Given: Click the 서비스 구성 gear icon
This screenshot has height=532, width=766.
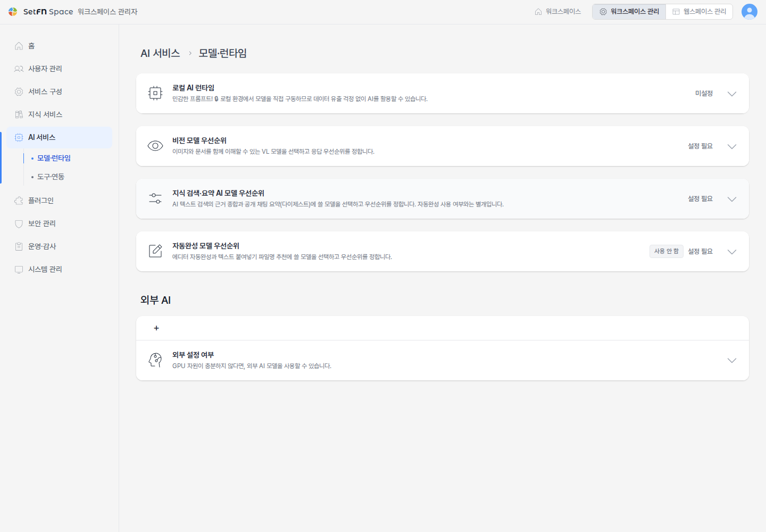Looking at the screenshot, I should tap(19, 92).
